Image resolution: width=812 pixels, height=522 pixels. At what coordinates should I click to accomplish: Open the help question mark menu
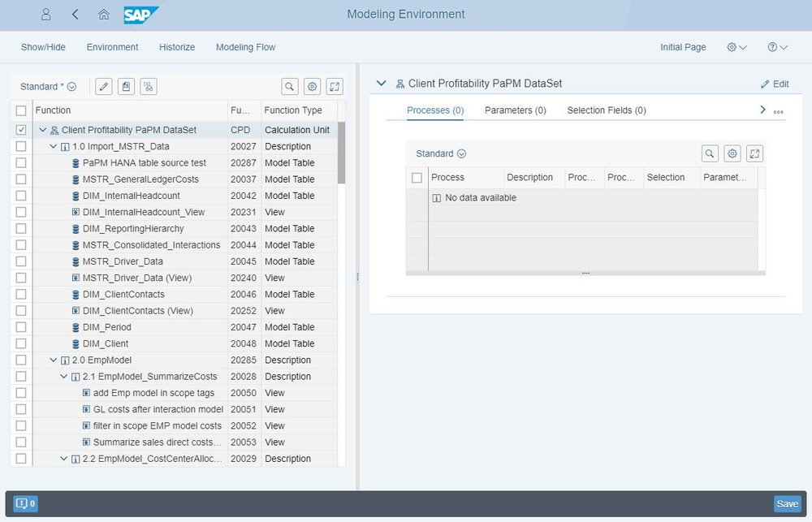[x=777, y=47]
